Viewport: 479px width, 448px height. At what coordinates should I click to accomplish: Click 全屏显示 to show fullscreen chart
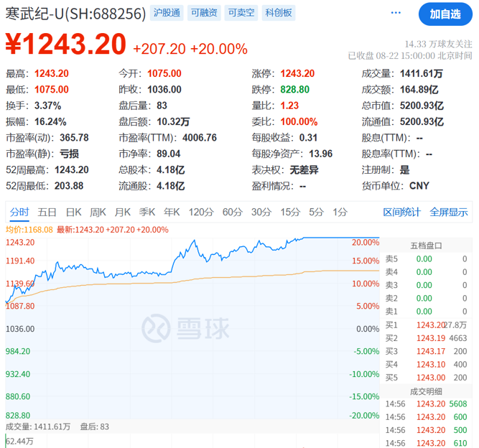448,212
